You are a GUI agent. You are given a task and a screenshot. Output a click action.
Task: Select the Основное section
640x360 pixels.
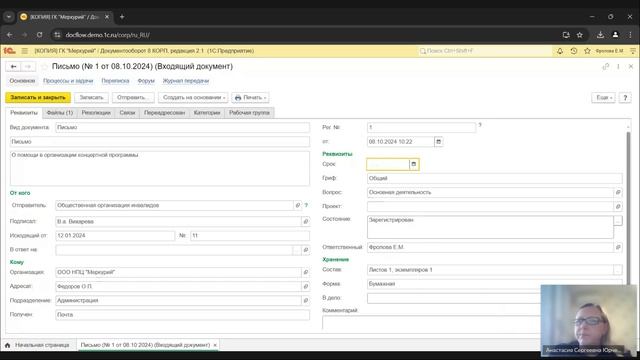point(22,81)
